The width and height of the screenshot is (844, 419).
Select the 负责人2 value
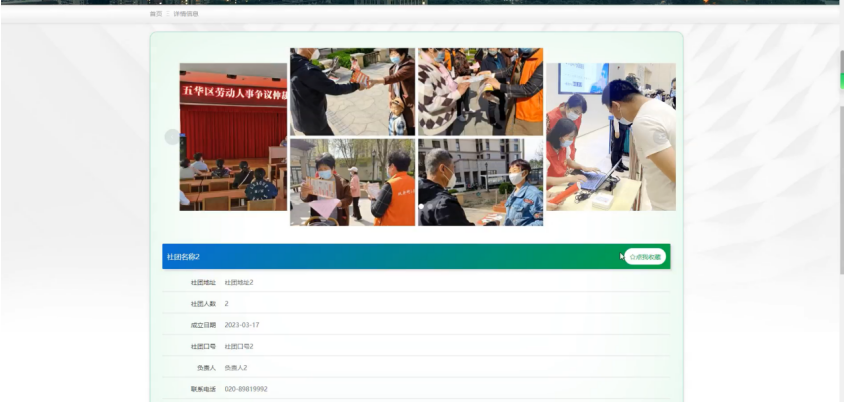236,368
